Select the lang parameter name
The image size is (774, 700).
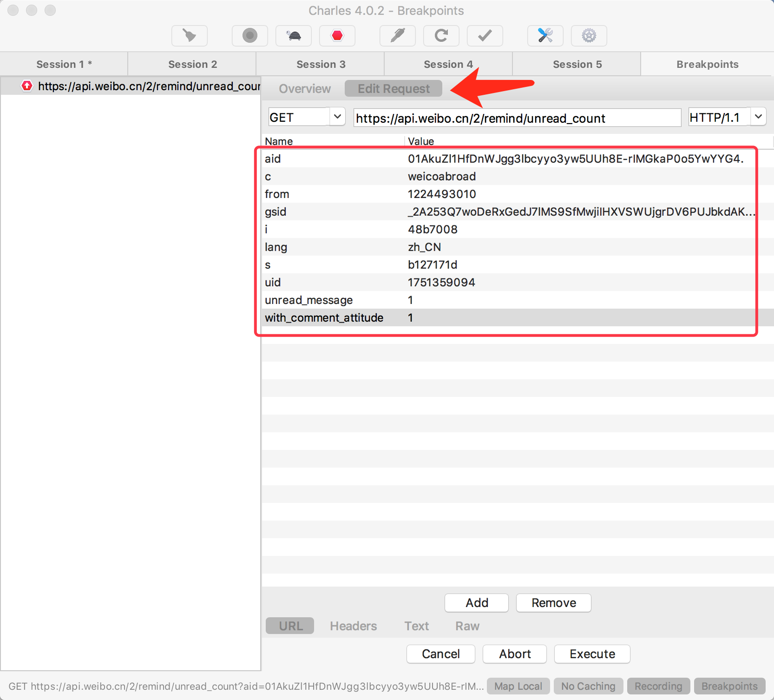276,247
